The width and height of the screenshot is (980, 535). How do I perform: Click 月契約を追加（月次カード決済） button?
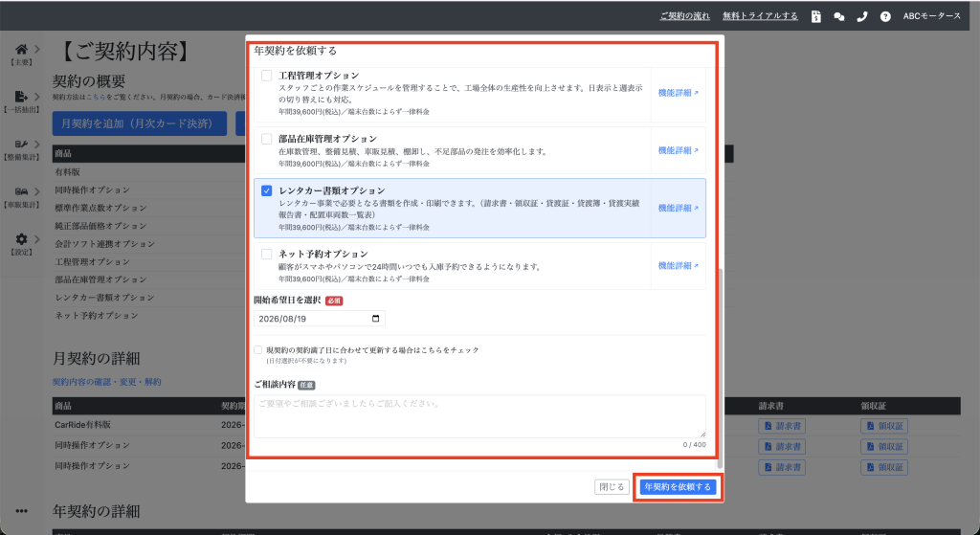click(x=140, y=123)
